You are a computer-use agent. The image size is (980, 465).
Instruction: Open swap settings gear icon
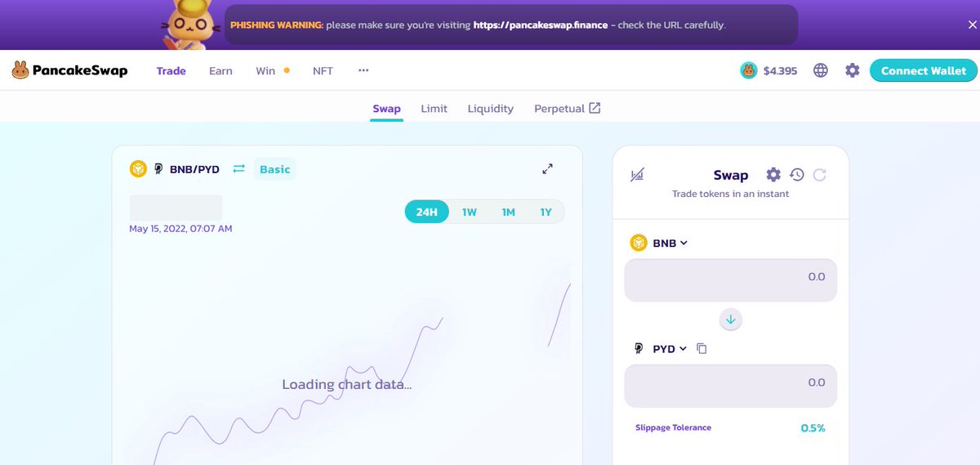(773, 175)
